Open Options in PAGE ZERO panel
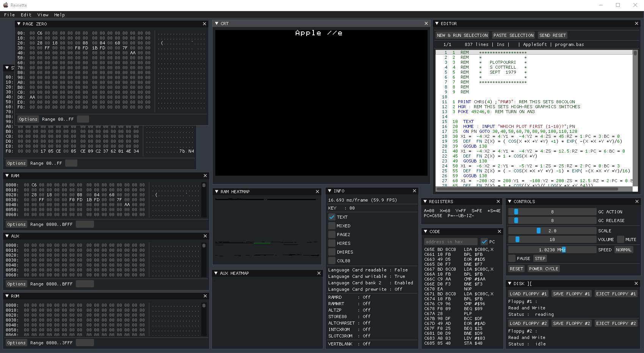Image resolution: width=644 pixels, height=353 pixels. click(x=28, y=119)
